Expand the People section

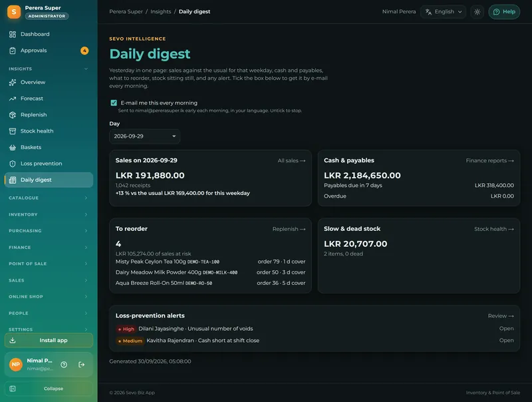pyautogui.click(x=49, y=313)
